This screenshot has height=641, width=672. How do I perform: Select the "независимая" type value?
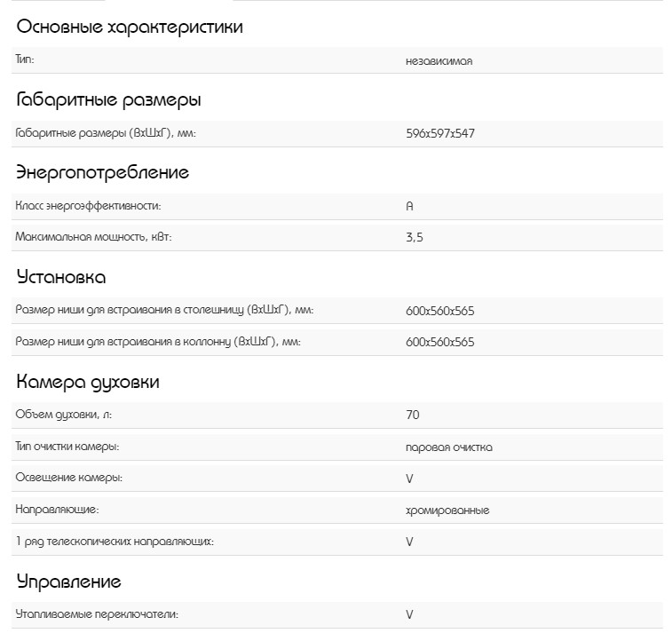(445, 60)
